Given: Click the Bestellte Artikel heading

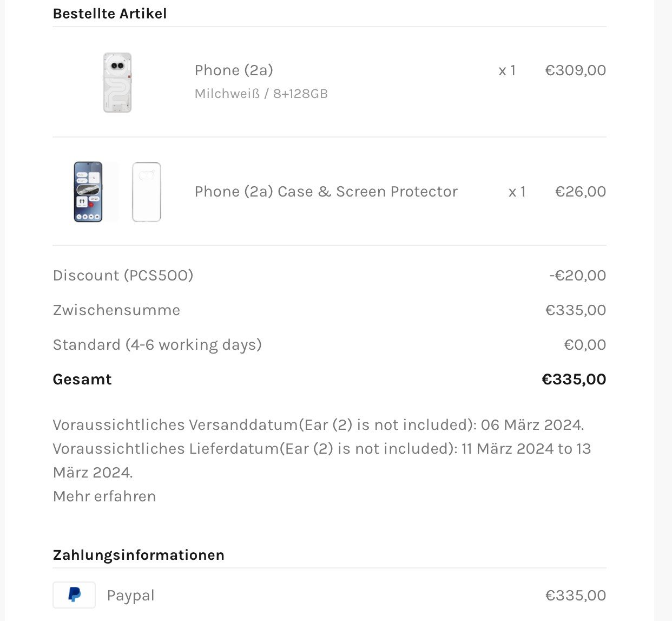Looking at the screenshot, I should click(110, 14).
